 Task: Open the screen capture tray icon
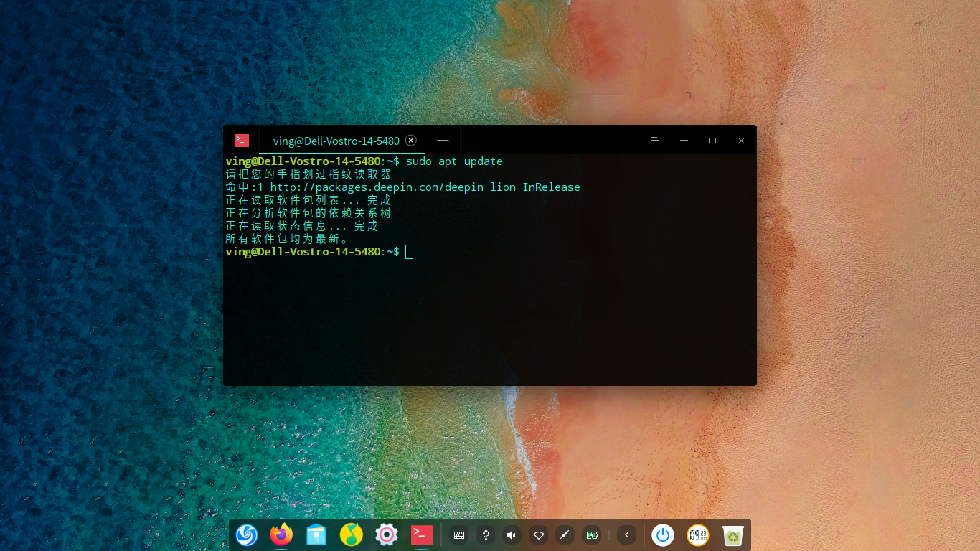click(564, 534)
